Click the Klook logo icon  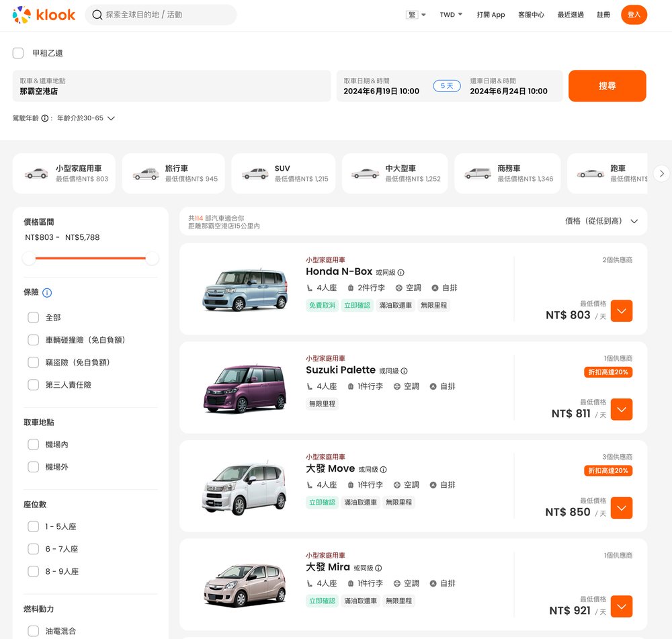22,15
